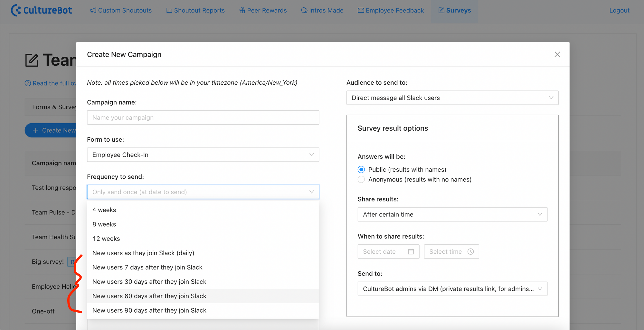This screenshot has height=330, width=644.
Task: Open the Send to dropdown
Action: pyautogui.click(x=452, y=289)
